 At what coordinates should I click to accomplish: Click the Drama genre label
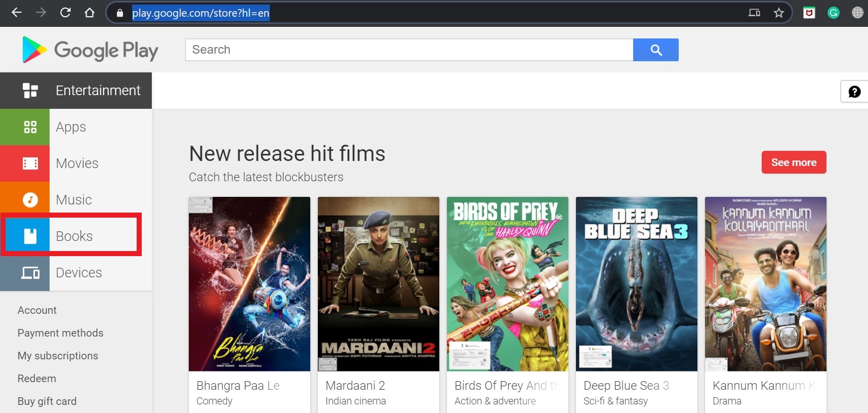[727, 401]
